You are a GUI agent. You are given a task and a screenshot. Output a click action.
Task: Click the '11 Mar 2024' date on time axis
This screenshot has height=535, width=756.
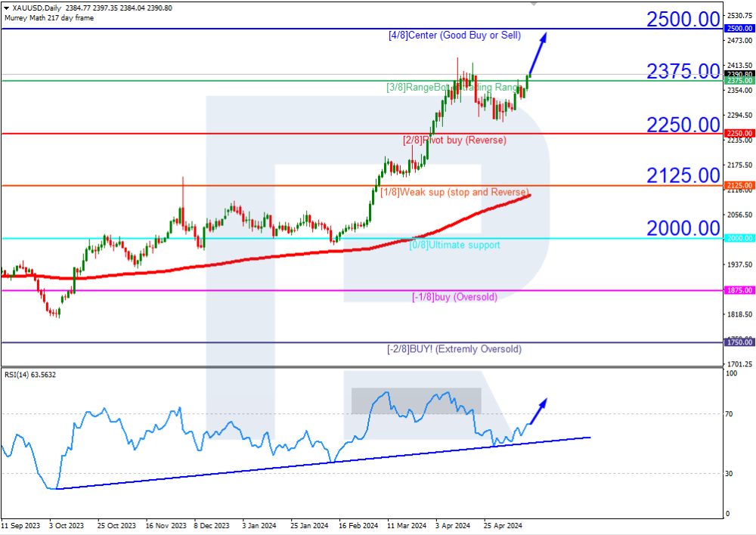point(407,524)
